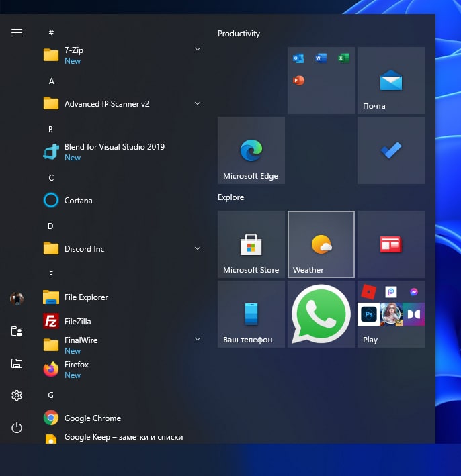This screenshot has width=461, height=476.
Task: Click the A letter header
Action: tap(51, 81)
